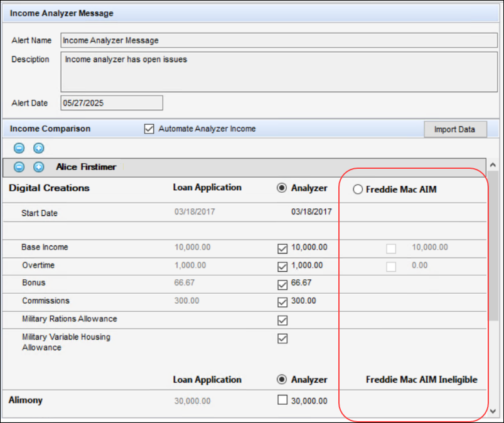Expand all borrowers with top plus icon
Screen dimensions: 504x423
tap(38, 148)
